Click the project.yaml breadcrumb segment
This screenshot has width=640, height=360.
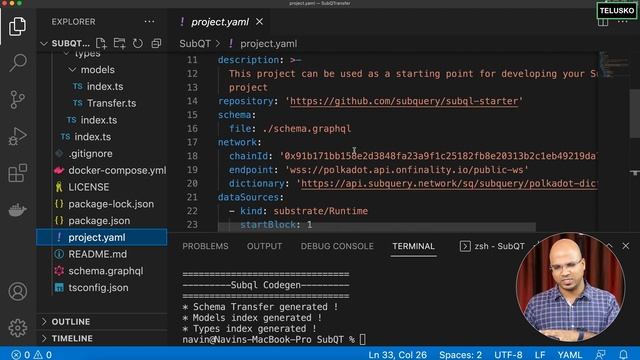tap(269, 44)
